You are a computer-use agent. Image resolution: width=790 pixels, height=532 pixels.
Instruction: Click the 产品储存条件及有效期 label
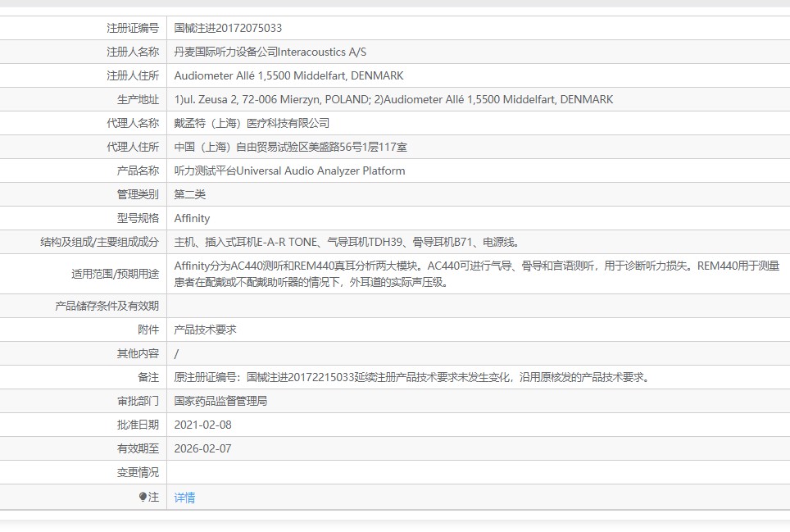pos(107,306)
